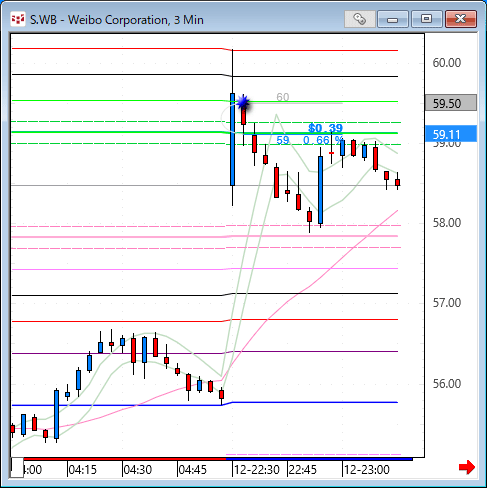Image resolution: width=487 pixels, height=488 pixels.
Task: Click the 12-22:30 time axis label
Action: tap(257, 470)
